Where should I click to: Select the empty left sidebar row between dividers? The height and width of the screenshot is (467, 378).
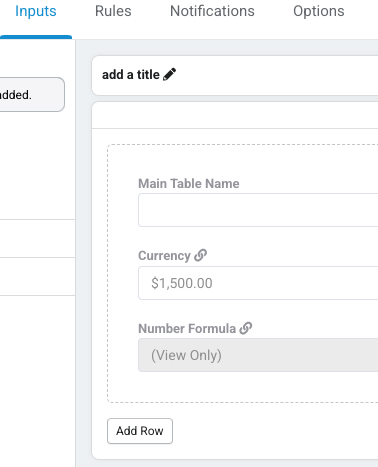click(x=37, y=238)
